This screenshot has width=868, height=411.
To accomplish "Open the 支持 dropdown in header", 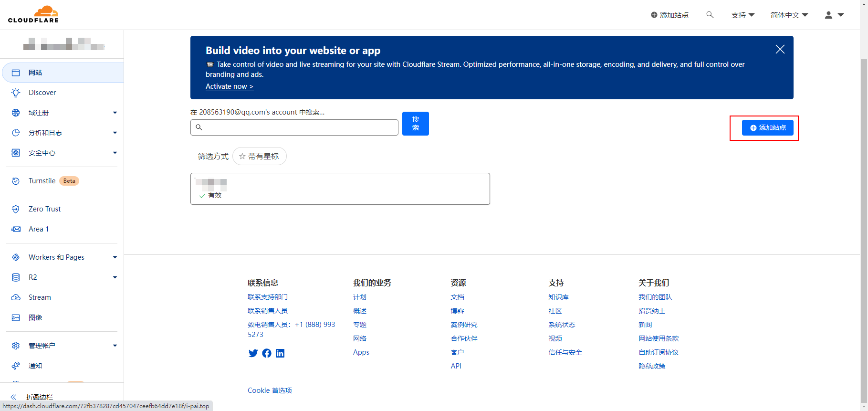I will click(x=743, y=15).
